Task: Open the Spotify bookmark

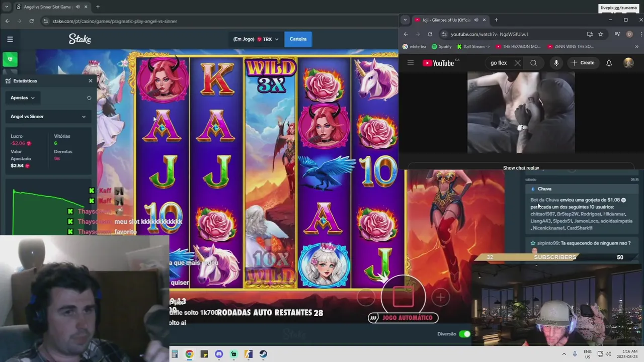Action: (x=442, y=47)
